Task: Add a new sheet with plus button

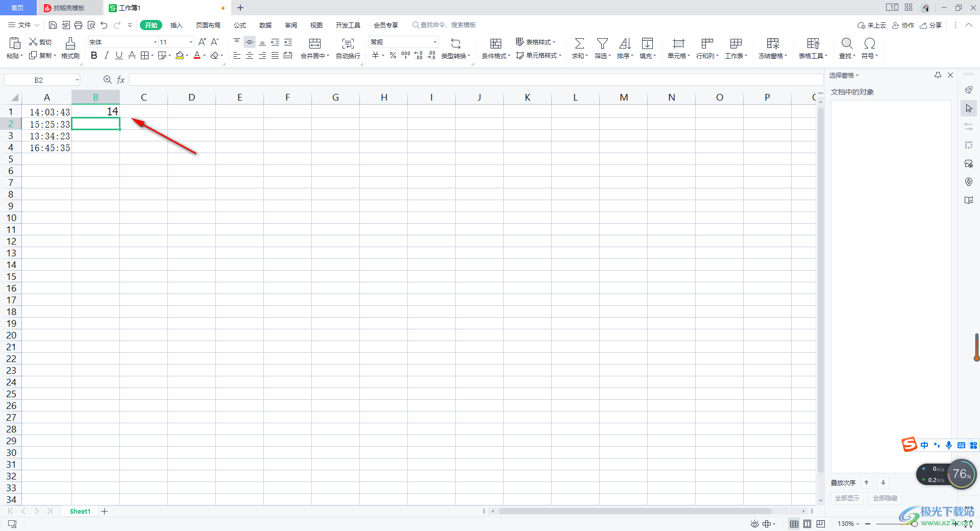Action: [x=105, y=511]
